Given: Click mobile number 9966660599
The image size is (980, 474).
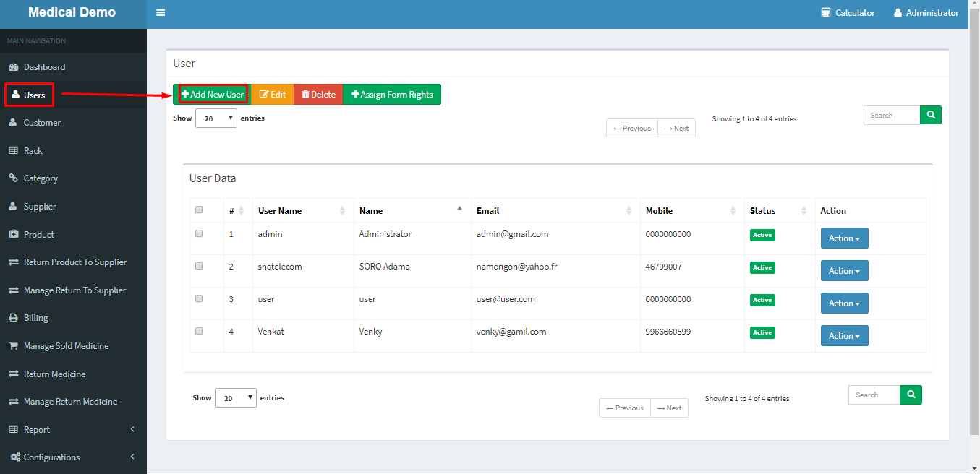Looking at the screenshot, I should tap(668, 332).
